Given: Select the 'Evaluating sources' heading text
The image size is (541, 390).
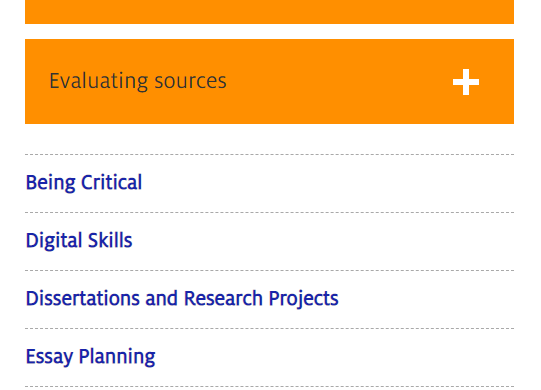Looking at the screenshot, I should coord(138,81).
